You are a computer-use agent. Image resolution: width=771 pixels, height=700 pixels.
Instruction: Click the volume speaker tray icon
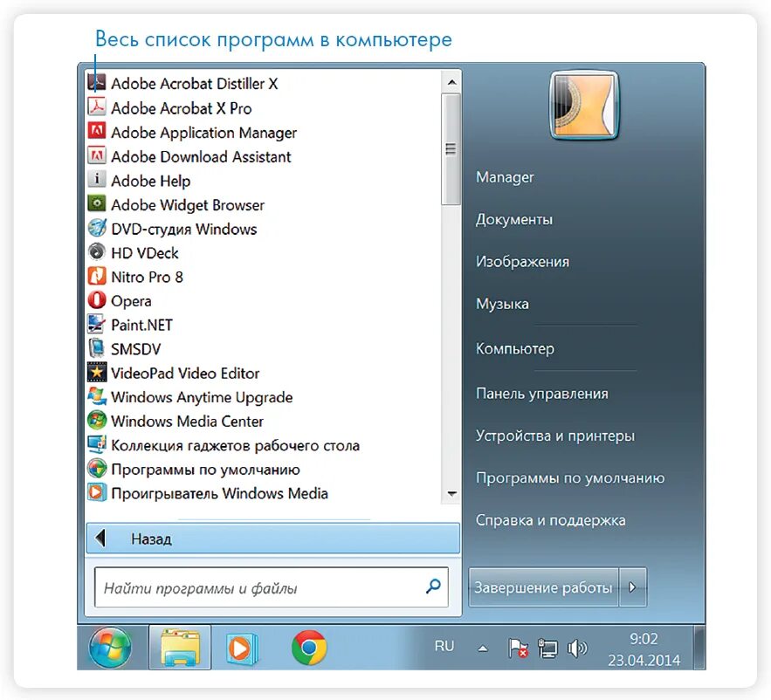(x=577, y=649)
